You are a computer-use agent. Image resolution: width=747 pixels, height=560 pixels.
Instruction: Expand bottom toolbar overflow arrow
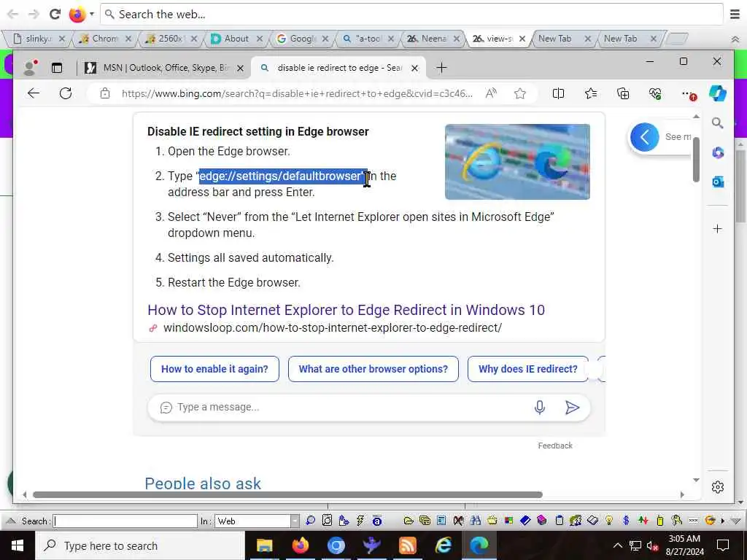point(723,521)
